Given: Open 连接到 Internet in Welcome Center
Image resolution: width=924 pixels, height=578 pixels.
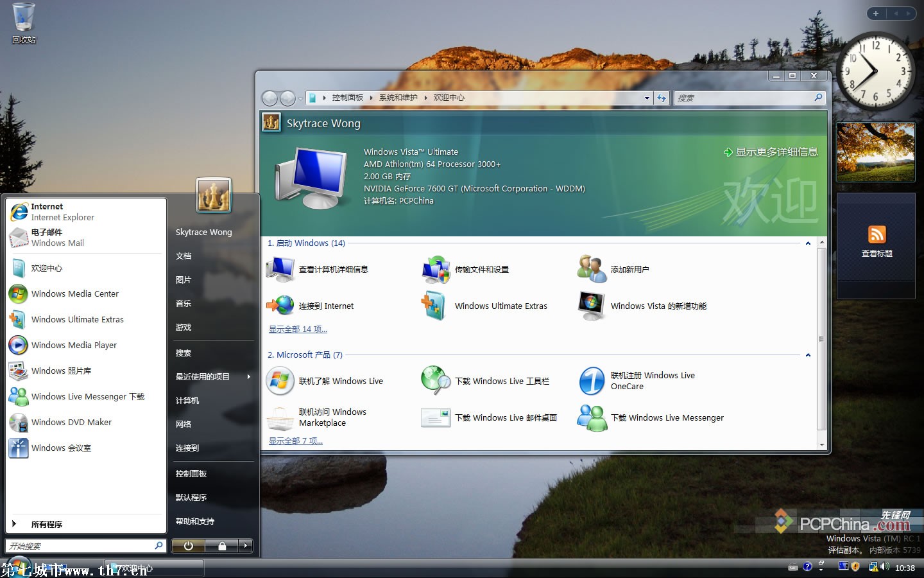Looking at the screenshot, I should click(280, 306).
